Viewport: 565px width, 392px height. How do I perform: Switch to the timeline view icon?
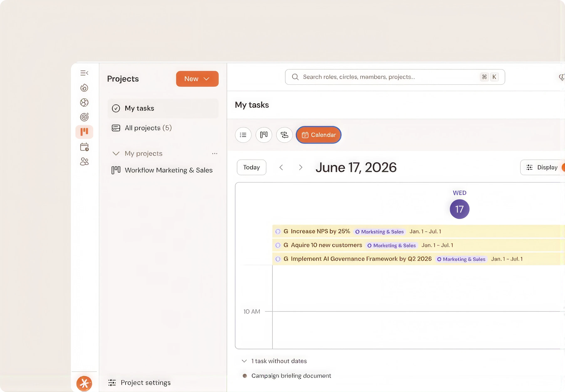[284, 135]
